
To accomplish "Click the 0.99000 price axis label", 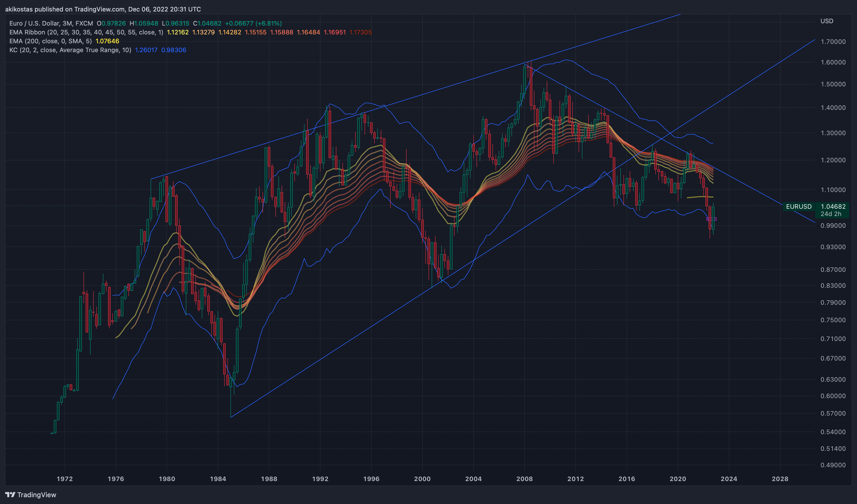I will 833,226.
